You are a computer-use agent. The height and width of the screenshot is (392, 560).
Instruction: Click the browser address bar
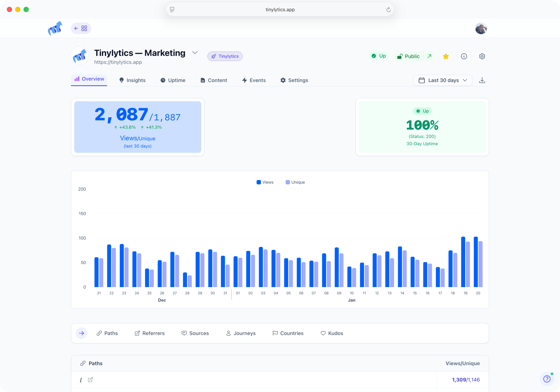pyautogui.click(x=280, y=9)
